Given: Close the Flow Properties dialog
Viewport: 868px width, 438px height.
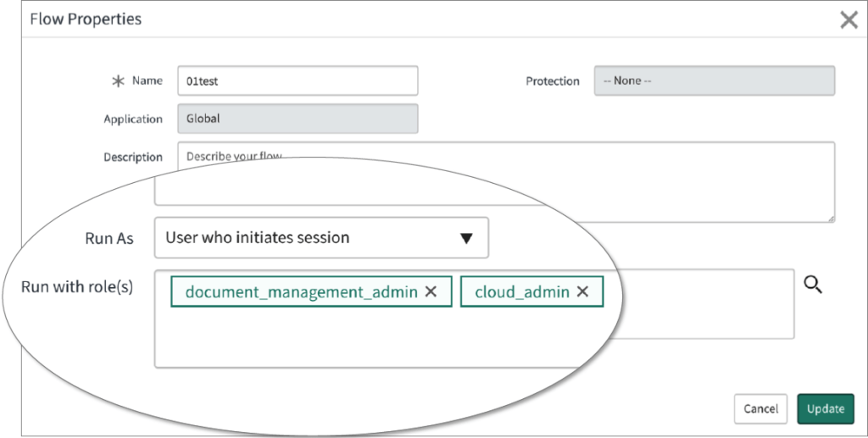Looking at the screenshot, I should click(849, 20).
